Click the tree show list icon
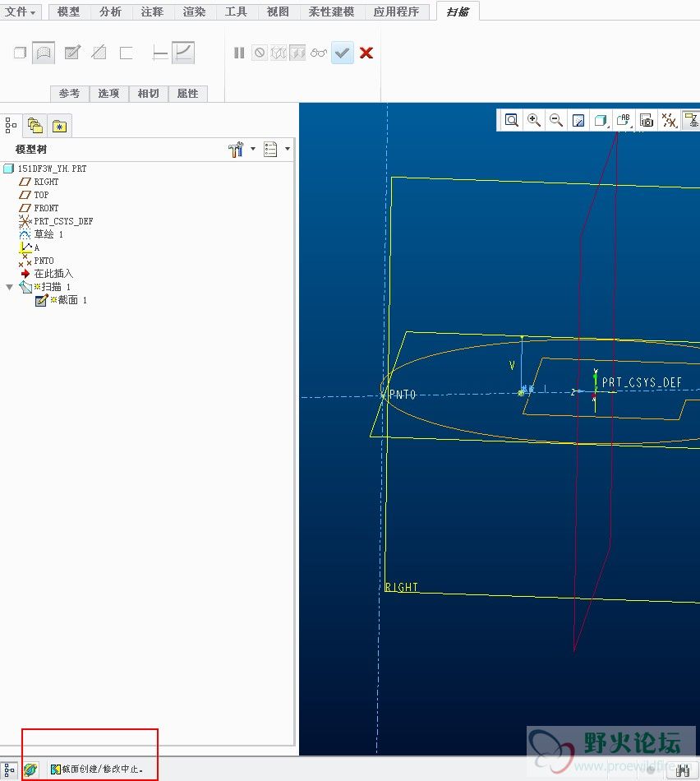Screen dimensions: 700x781 point(270,149)
